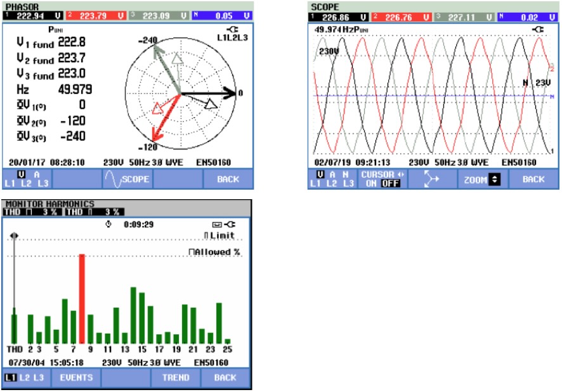The height and width of the screenshot is (392, 562).
Task: Select the A current option in Phasor softkey
Action: pos(37,174)
